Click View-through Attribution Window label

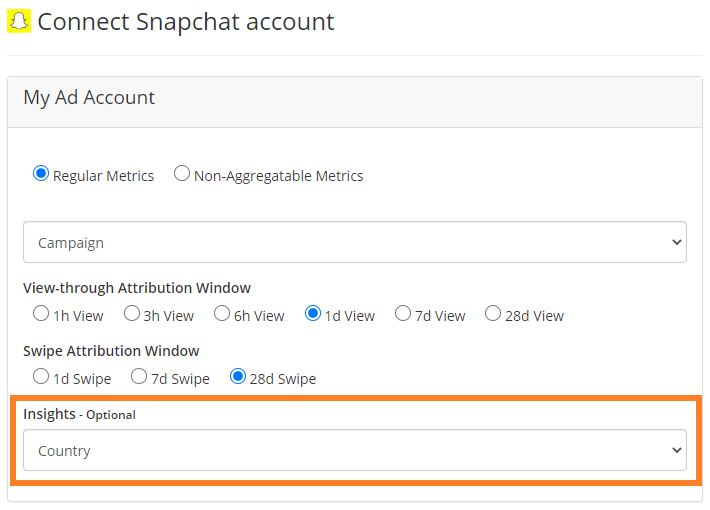(x=137, y=288)
